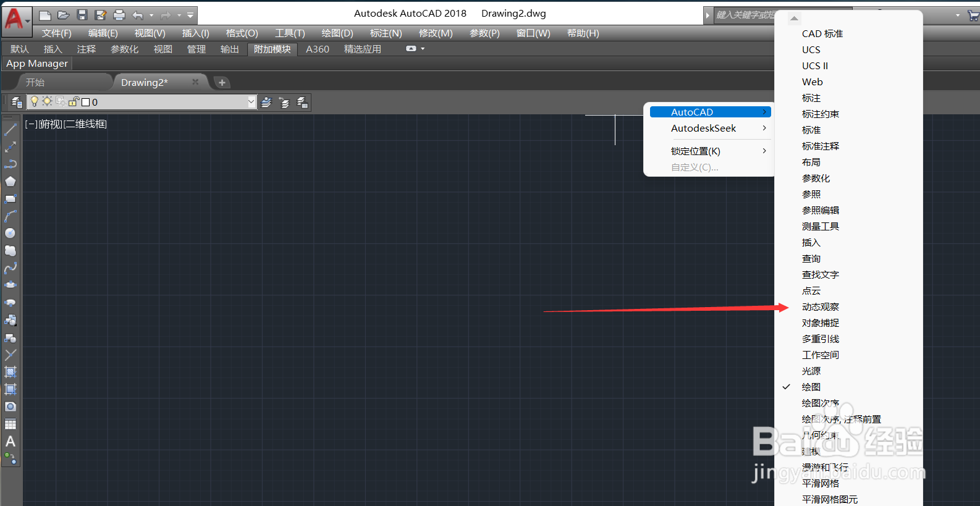Expand the Redo history dropdown arrow
This screenshot has height=506, width=980.
(x=179, y=15)
